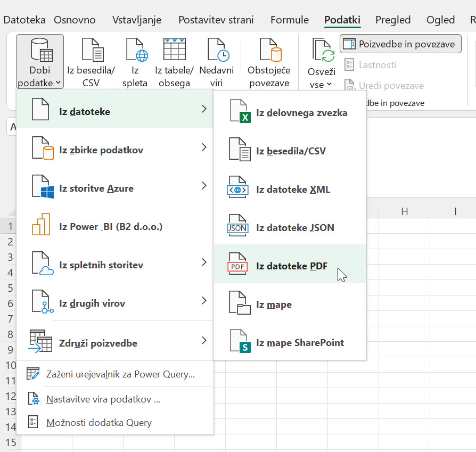The height and width of the screenshot is (452, 476).
Task: Open Nedavni viri from the ribbon
Action: pyautogui.click(x=217, y=62)
